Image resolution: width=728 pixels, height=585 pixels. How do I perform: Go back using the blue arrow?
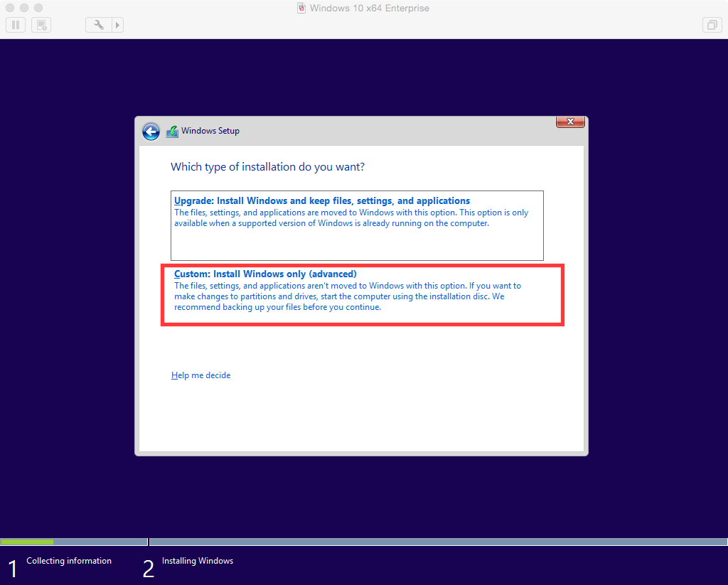tap(151, 132)
